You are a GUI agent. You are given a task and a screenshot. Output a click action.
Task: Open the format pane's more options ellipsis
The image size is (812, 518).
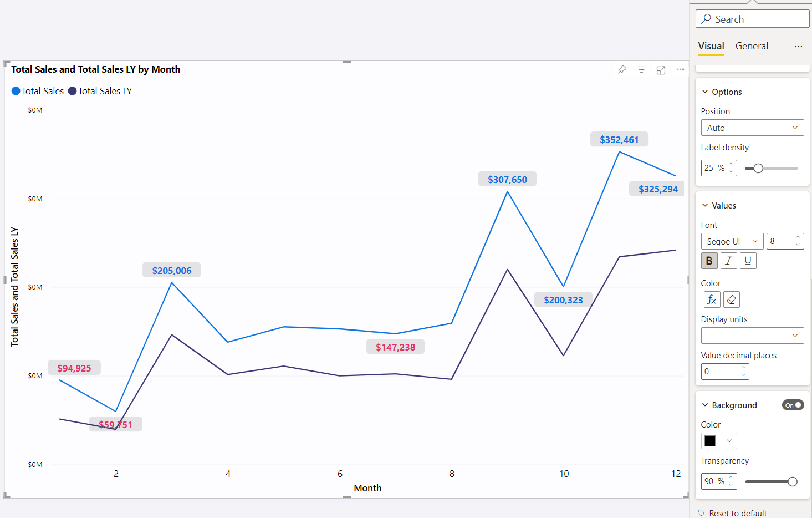point(798,47)
